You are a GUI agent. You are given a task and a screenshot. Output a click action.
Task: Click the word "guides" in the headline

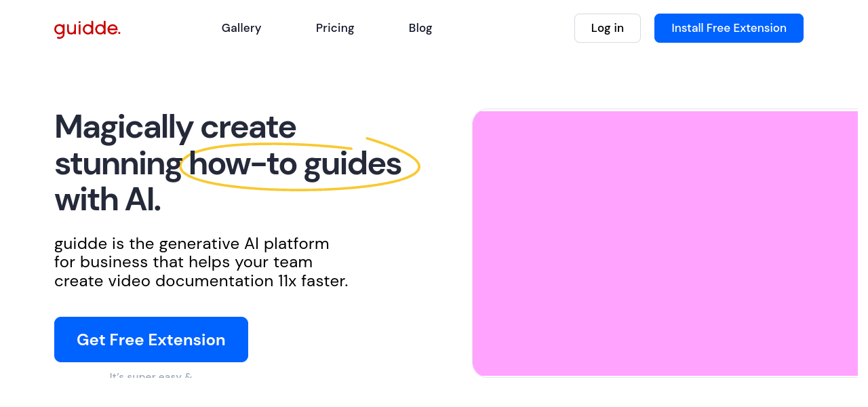coord(353,164)
